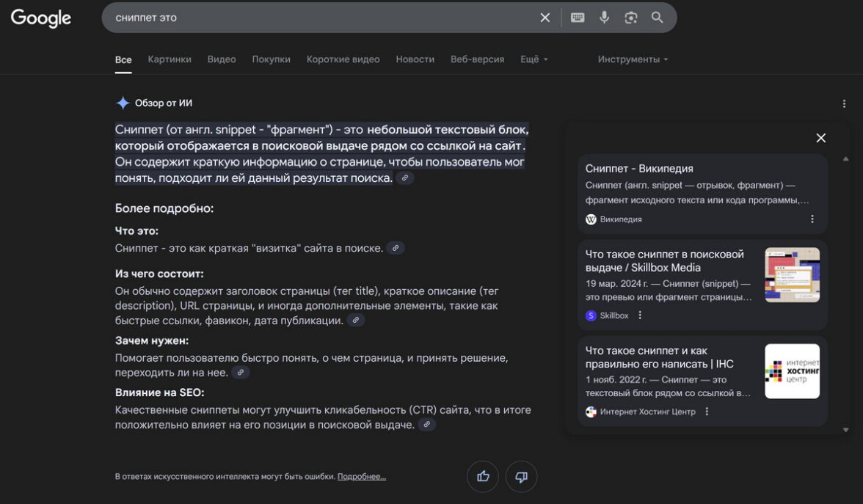Viewport: 863px width, 504px height.
Task: Expand the "Ещё" dropdown in search tabs
Action: click(534, 59)
